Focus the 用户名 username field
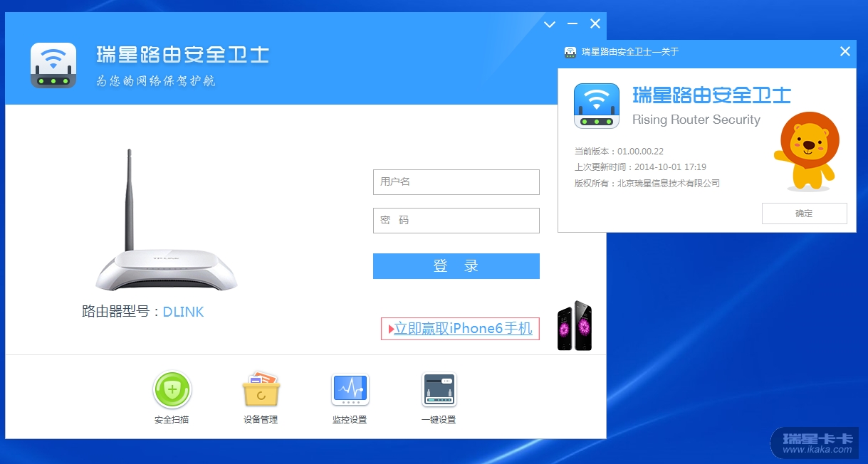The width and height of the screenshot is (868, 464). [x=456, y=181]
